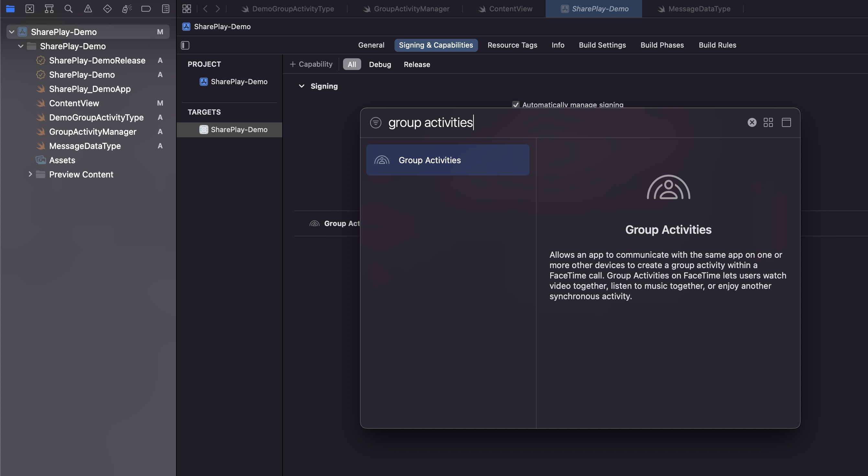Screen dimensions: 868x476
Task: Open DemoGroupActivityType in the navigator
Action: click(96, 117)
